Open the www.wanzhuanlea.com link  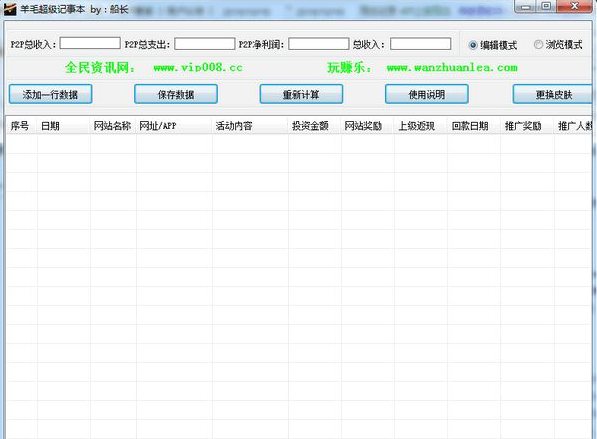[x=452, y=68]
